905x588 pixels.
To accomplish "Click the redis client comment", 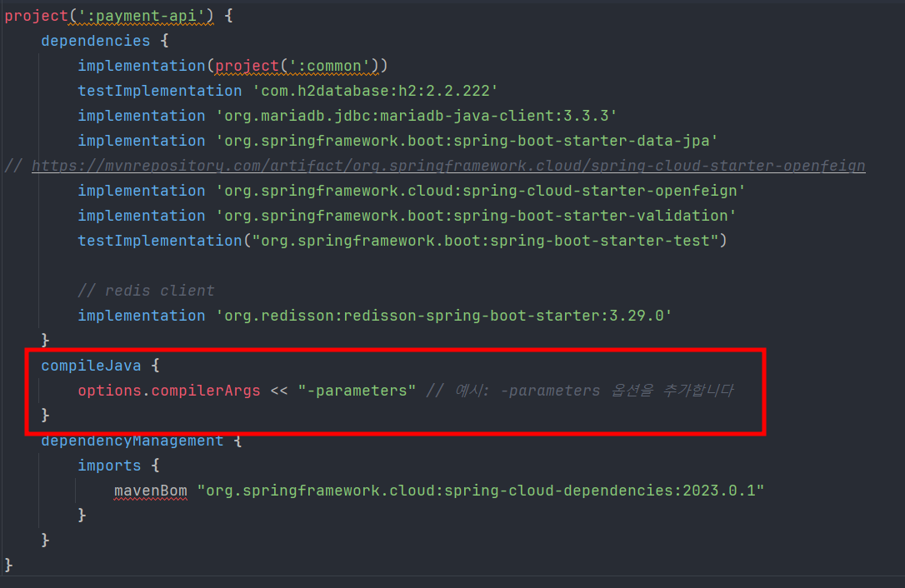I will [146, 290].
